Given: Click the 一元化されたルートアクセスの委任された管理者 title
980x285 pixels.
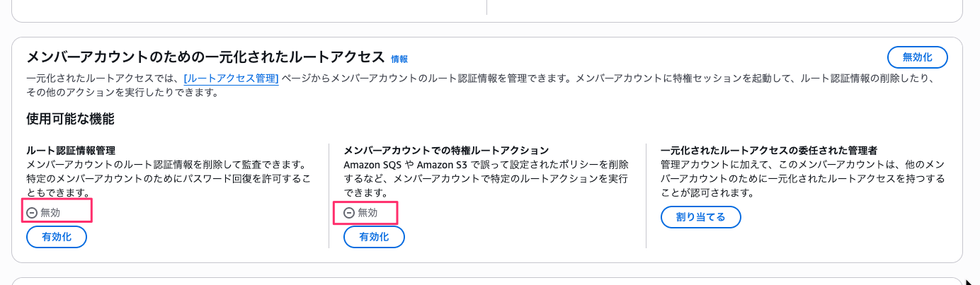Looking at the screenshot, I should pos(769,150).
